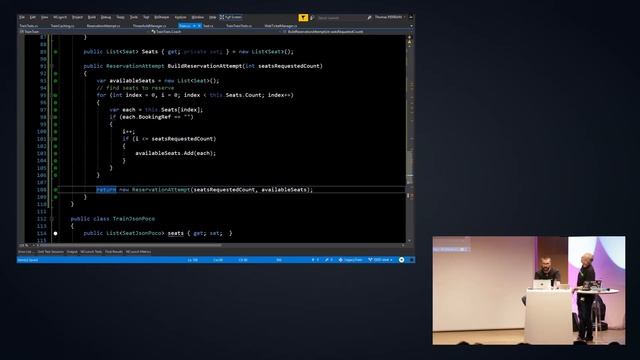This screenshot has width=640, height=360.
Task: Click the NCrunch green marker on line 93
Action: pos(56,81)
